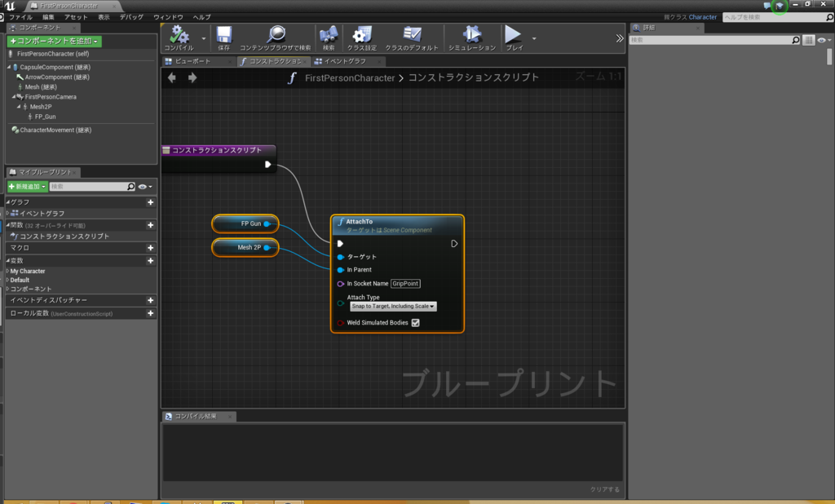Screen dimensions: 835x504
Task: Add new graph with plus icon
Action: [x=150, y=202]
